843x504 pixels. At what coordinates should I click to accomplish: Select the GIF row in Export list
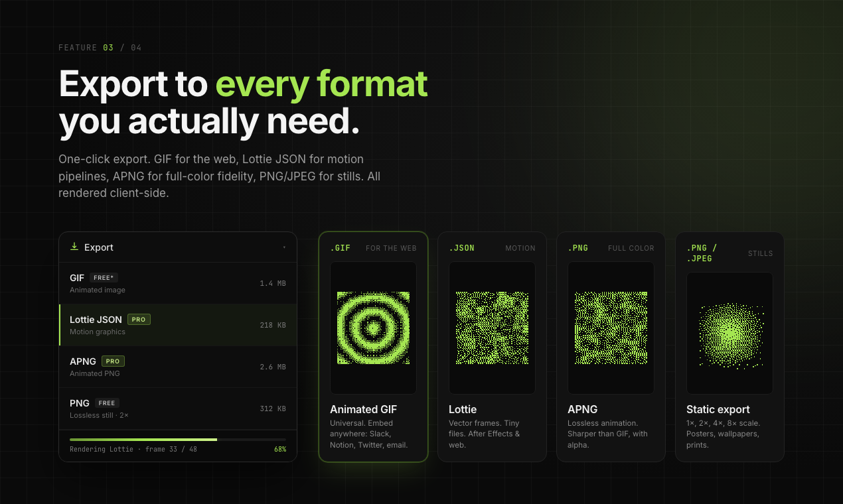point(178,283)
